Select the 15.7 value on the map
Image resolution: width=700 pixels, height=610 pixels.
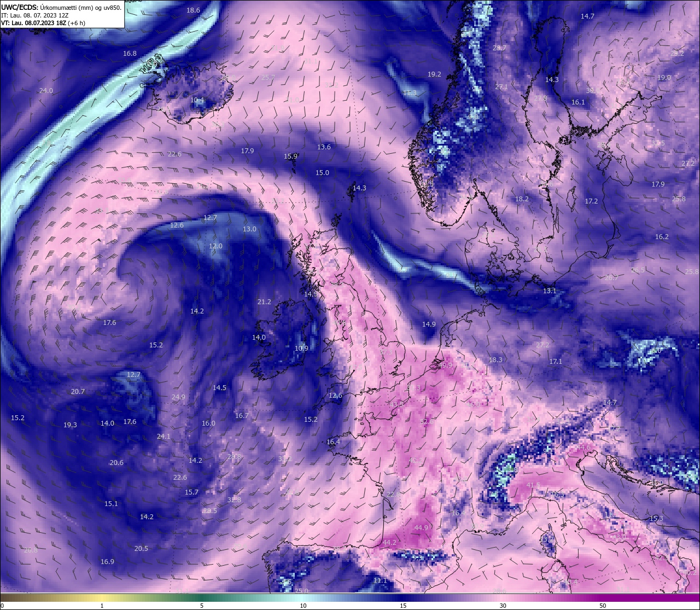(191, 492)
